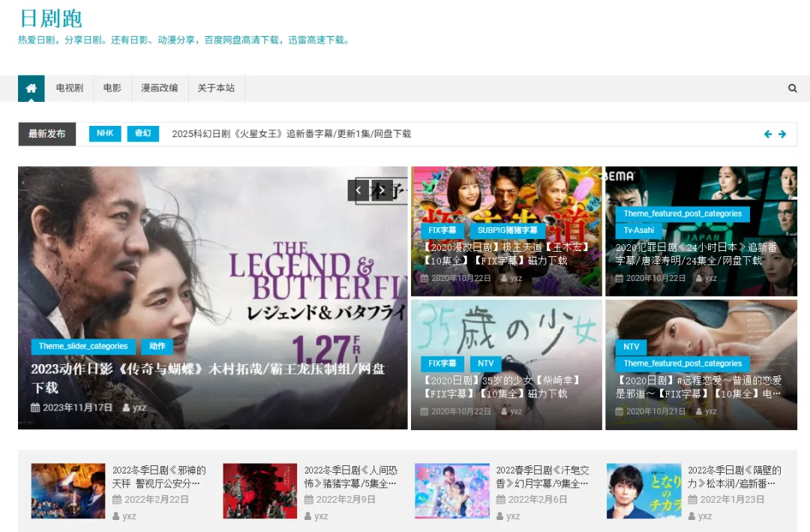Open the search magnifier icon
This screenshot has height=532, width=810.
(792, 88)
